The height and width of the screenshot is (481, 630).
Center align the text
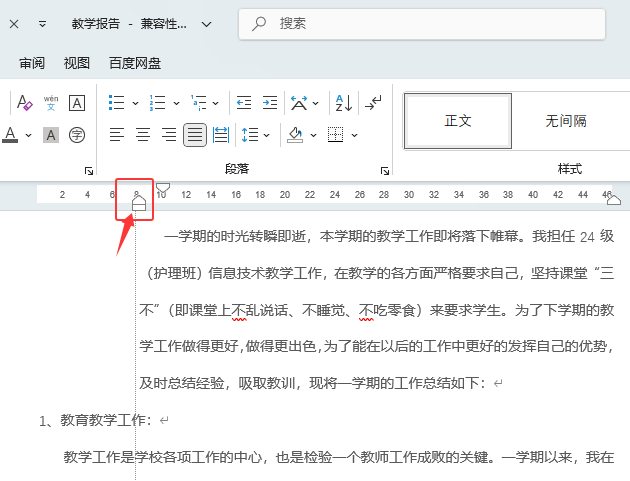point(143,135)
